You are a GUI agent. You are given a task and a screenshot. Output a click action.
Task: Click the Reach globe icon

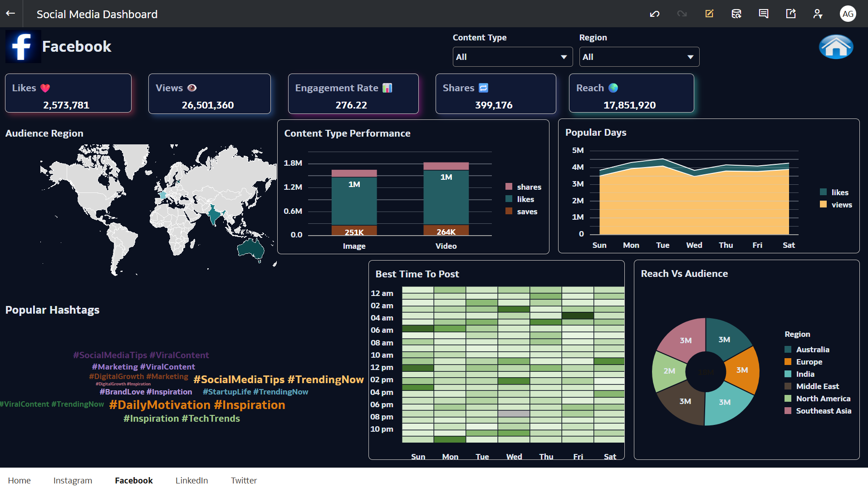tap(613, 88)
